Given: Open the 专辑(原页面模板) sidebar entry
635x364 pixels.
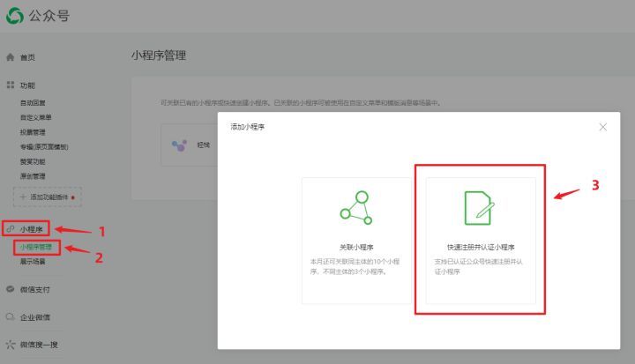Looking at the screenshot, I should tap(44, 146).
